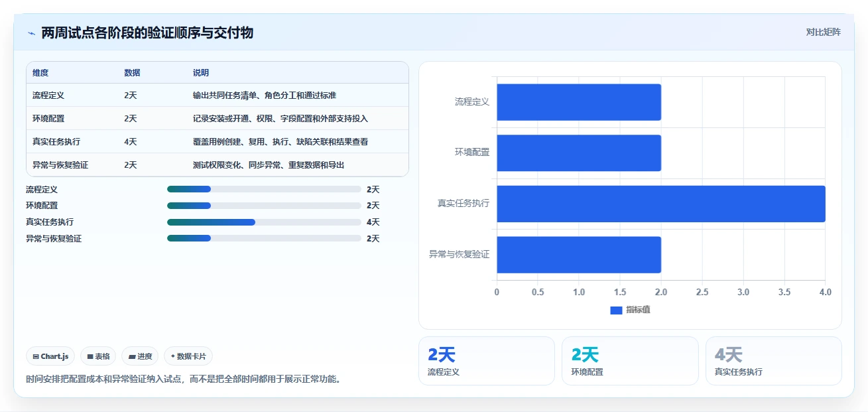Click the 4天 cell in the table
The image size is (868, 412).
131,142
